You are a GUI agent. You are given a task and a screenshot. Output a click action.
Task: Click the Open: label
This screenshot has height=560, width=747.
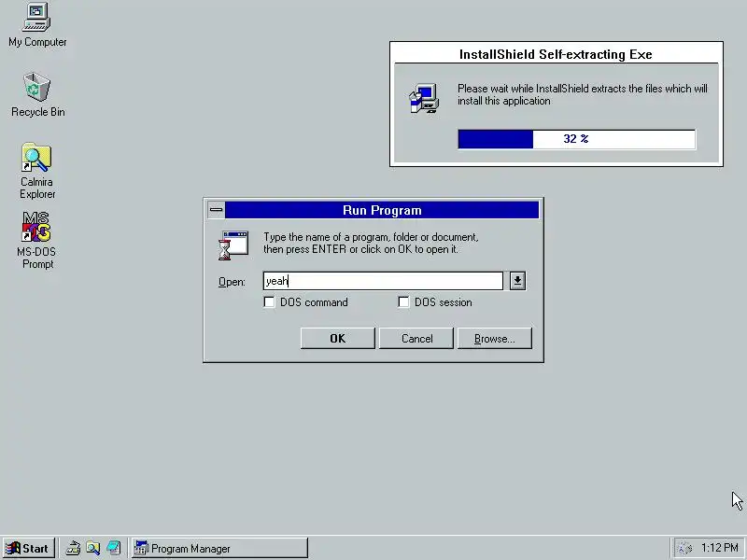click(232, 282)
